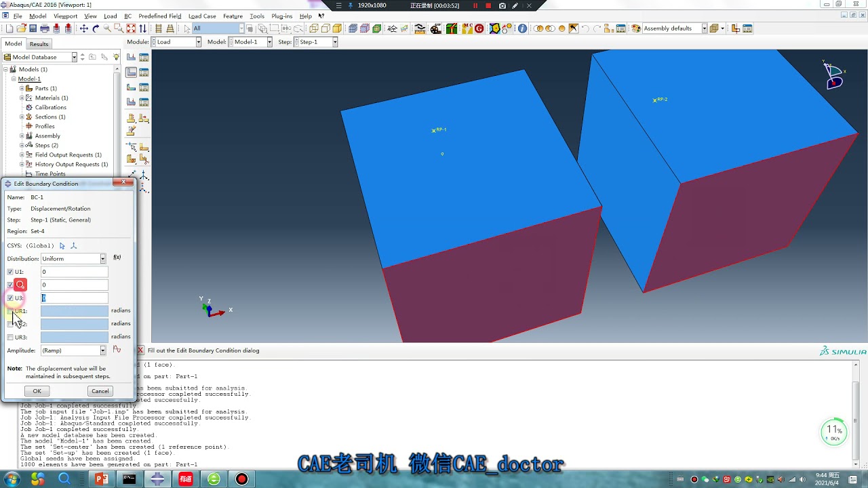Switch to the Results tab
Screen dimensions: 868x488
(39, 44)
